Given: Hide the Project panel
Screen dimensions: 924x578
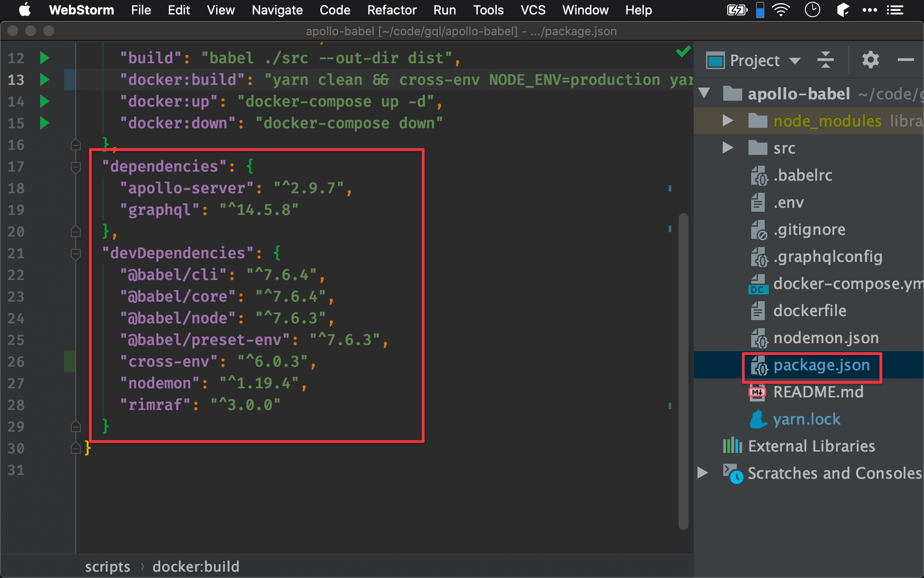Looking at the screenshot, I should (x=906, y=60).
